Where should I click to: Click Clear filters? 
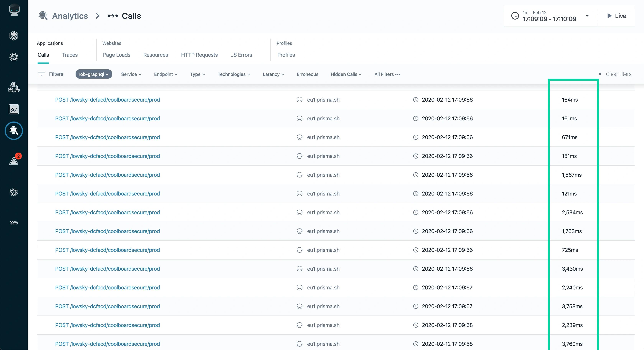click(x=618, y=74)
